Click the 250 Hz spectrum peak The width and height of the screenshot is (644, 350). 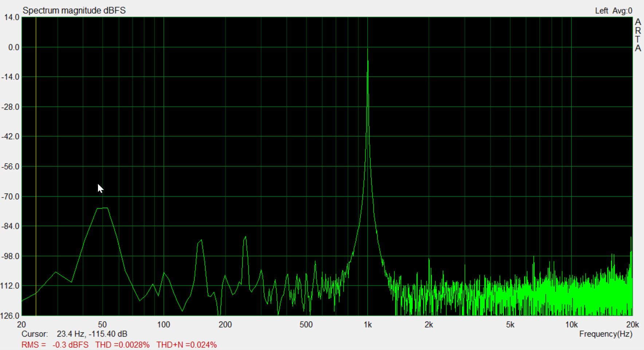click(x=245, y=238)
